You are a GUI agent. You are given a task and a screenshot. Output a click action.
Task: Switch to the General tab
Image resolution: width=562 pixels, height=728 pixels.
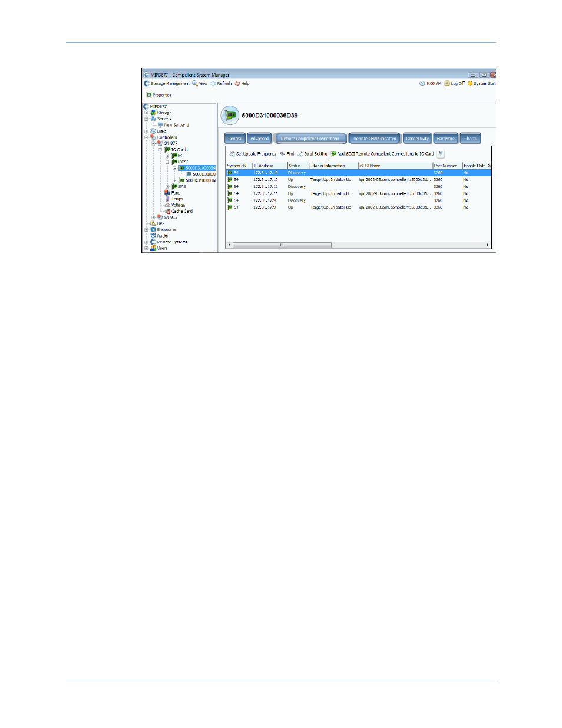tap(235, 139)
